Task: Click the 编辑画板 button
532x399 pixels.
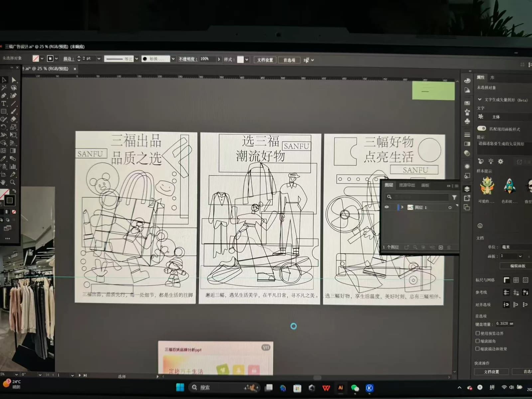Action: pos(518,266)
